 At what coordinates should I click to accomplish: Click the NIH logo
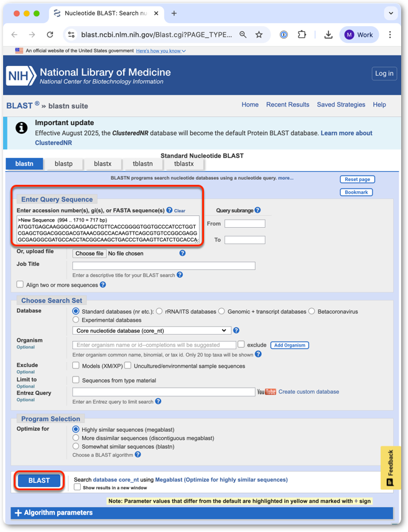pyautogui.click(x=21, y=75)
